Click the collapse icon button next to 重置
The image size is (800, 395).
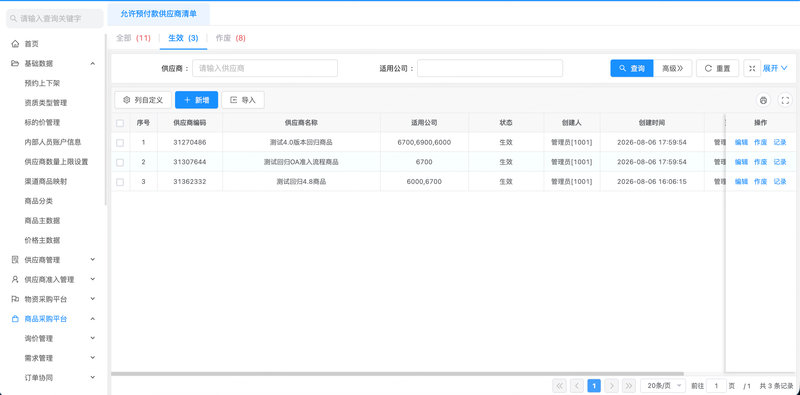coord(752,68)
